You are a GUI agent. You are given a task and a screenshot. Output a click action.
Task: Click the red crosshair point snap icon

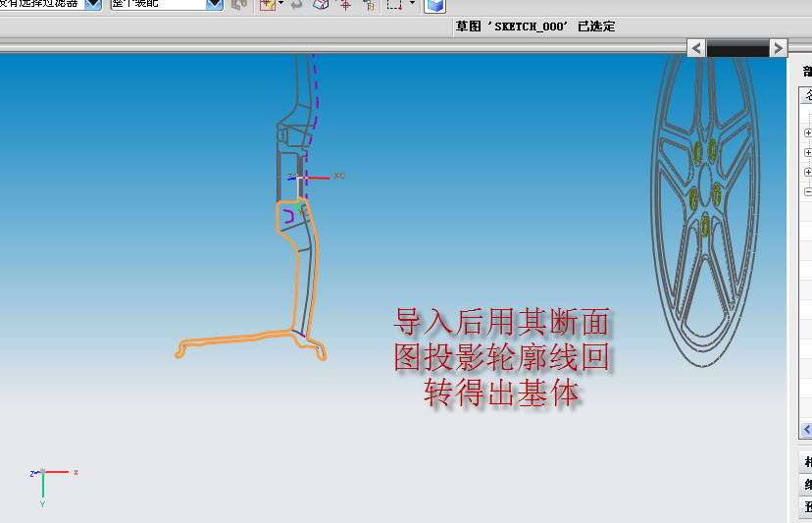click(x=345, y=5)
